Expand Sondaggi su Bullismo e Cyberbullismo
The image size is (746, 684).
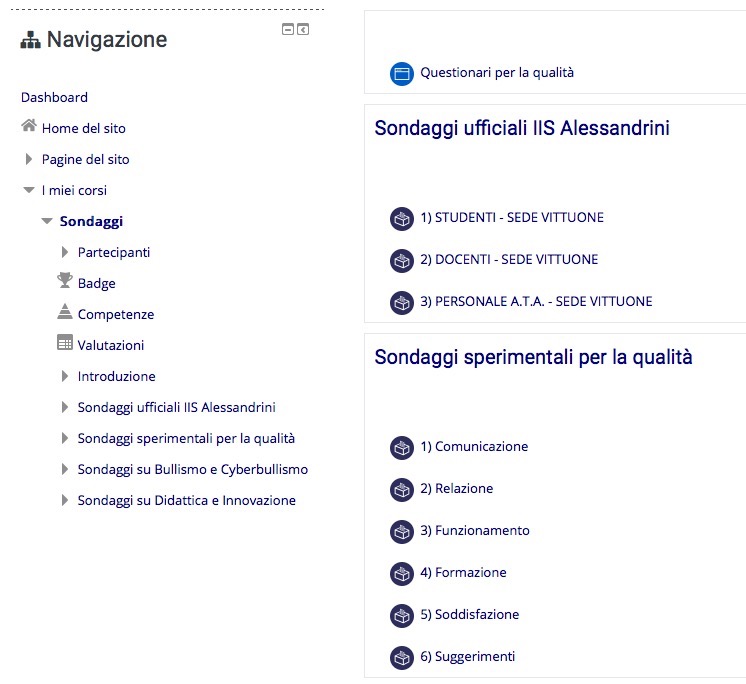click(65, 469)
